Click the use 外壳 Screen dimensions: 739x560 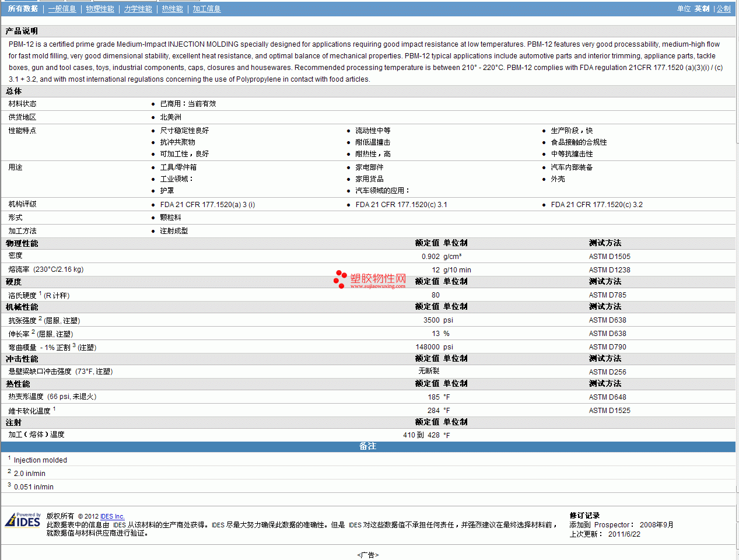pyautogui.click(x=558, y=179)
